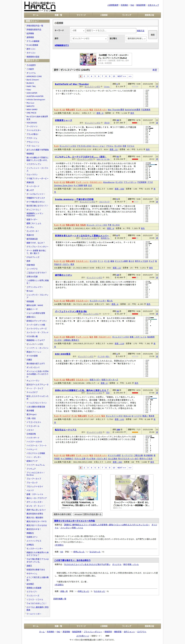Click プライバシーポリシー in the footer
The image size is (185, 644).
[x=93, y=632]
